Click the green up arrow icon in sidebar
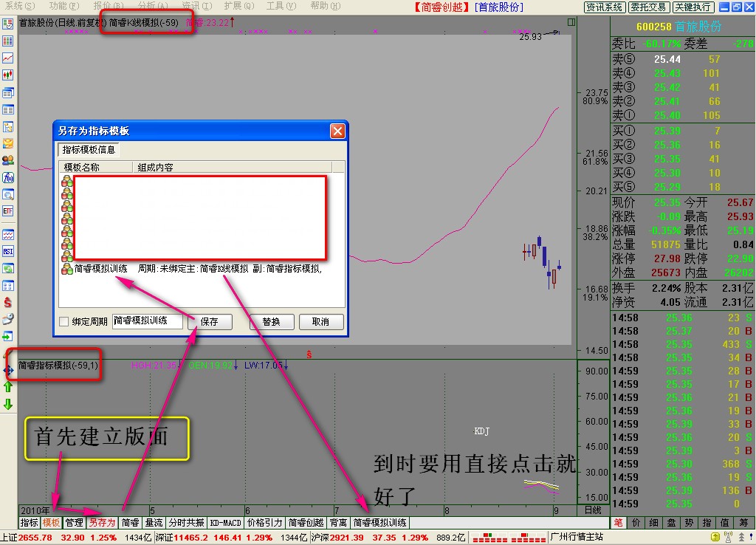Viewport: 756px width, 545px height. [9, 385]
